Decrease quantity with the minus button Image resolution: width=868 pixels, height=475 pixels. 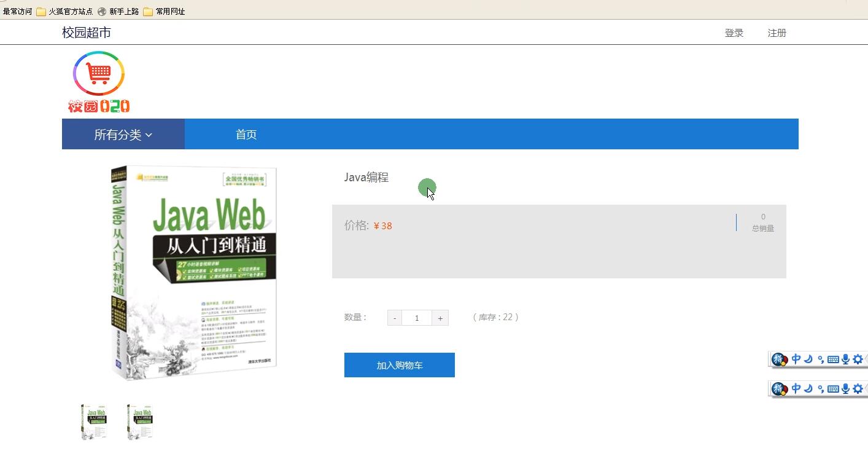point(395,318)
